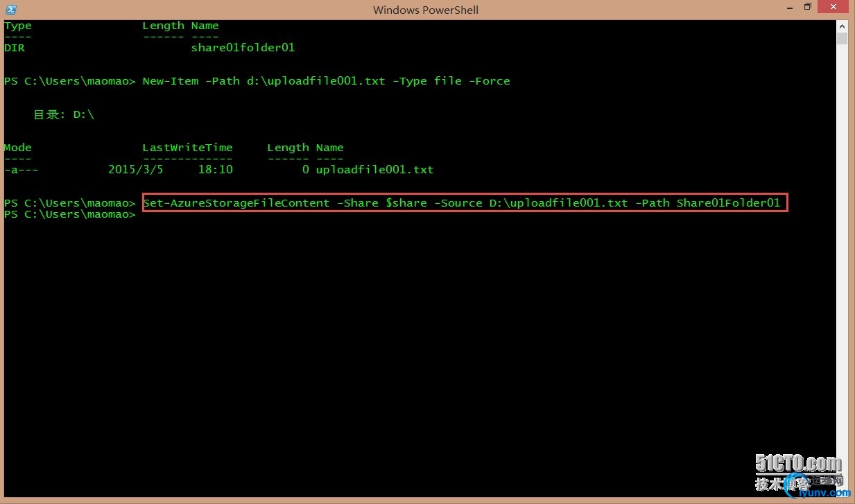Click the DIR type entry
855x504 pixels.
[14, 48]
